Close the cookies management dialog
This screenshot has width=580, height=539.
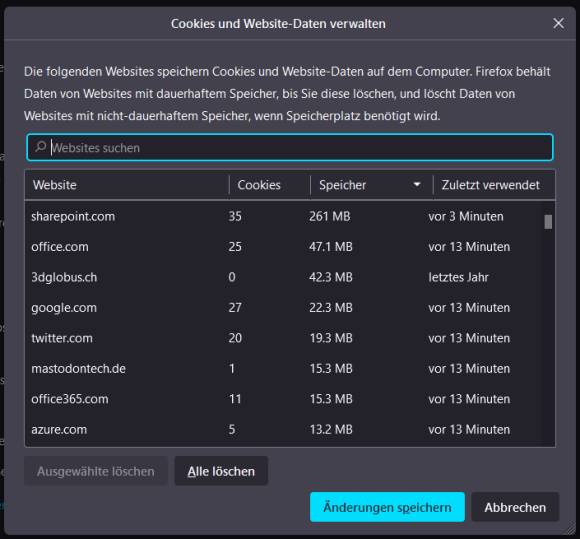(559, 23)
